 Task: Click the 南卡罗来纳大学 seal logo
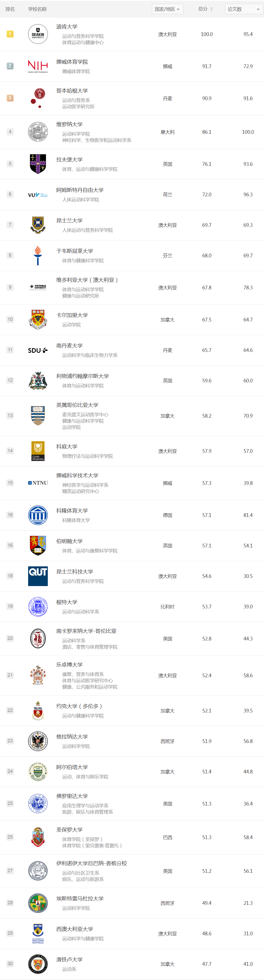[x=38, y=638]
